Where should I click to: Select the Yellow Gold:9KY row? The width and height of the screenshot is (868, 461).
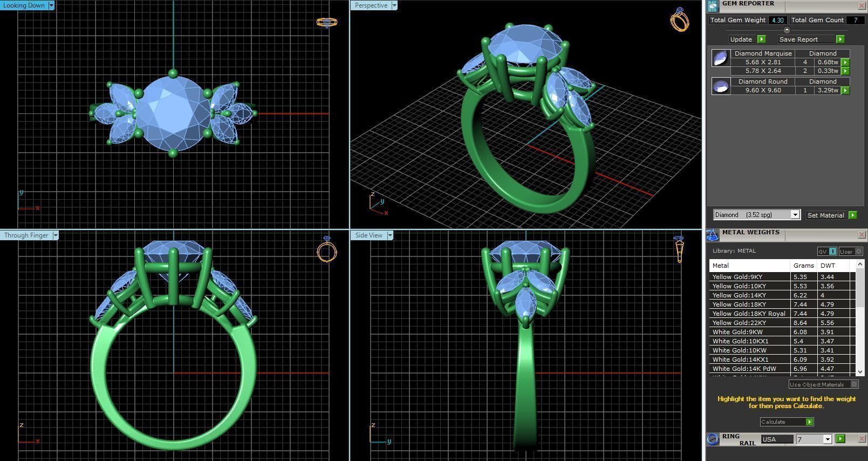pyautogui.click(x=782, y=277)
